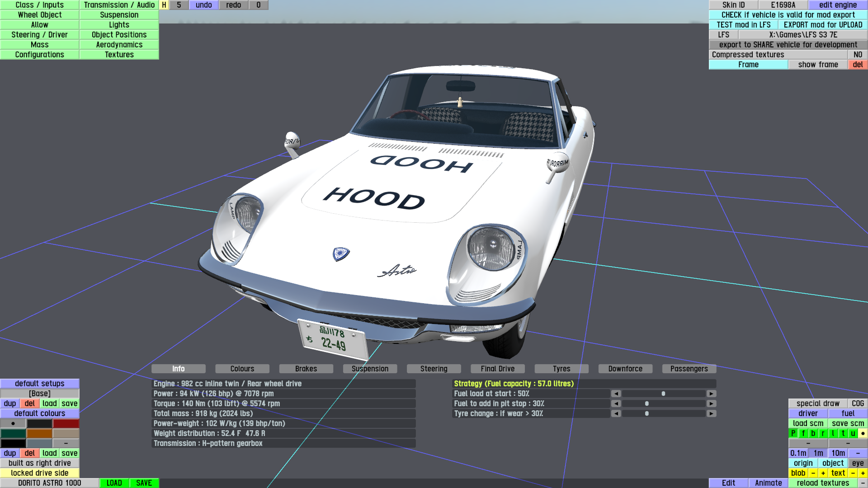Click EXPORT mod for UPLOAD

(x=823, y=25)
